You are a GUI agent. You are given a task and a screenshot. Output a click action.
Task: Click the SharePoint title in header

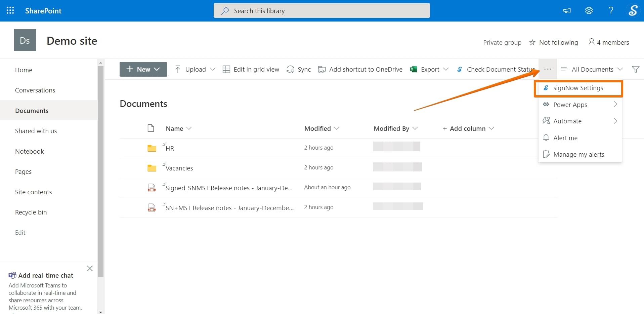tap(43, 11)
